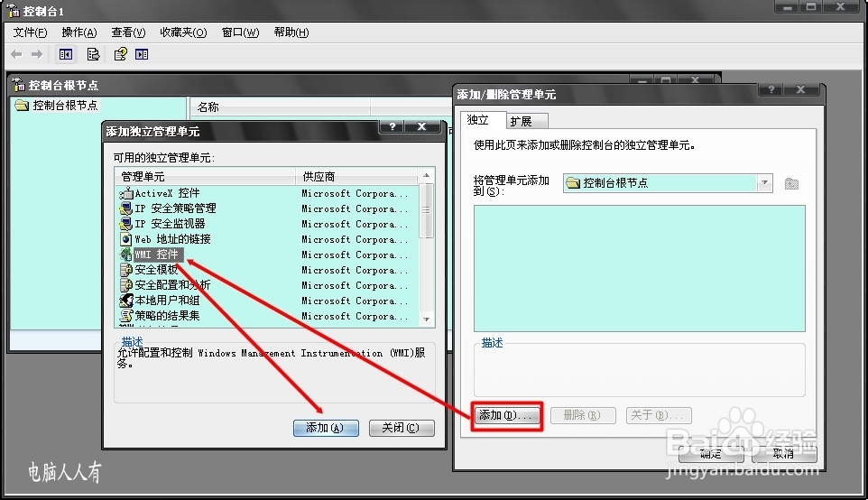Click the action pane toolbar icon
This screenshot has height=500, width=868.
tap(142, 54)
